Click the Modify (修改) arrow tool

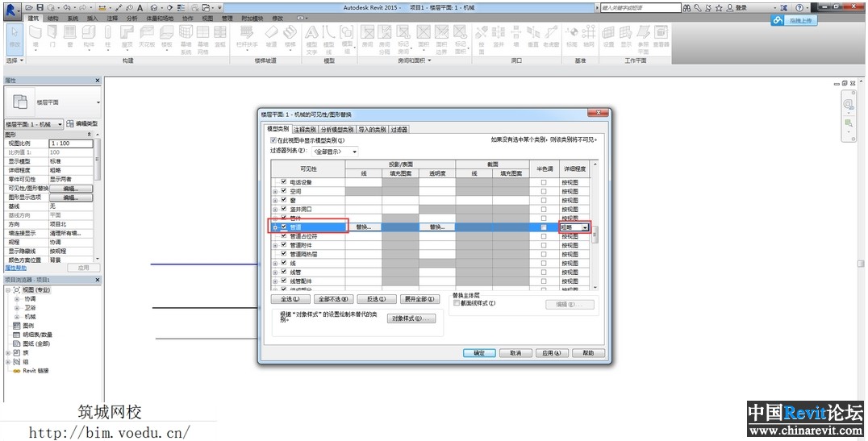pyautogui.click(x=15, y=38)
